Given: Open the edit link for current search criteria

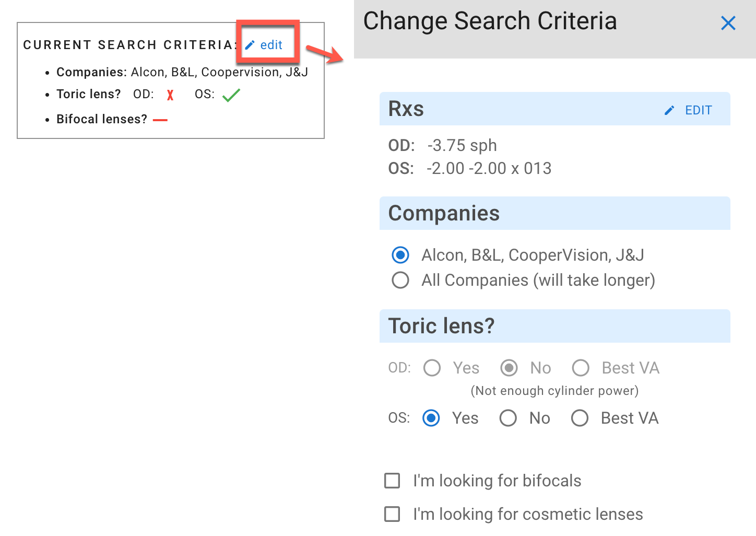Looking at the screenshot, I should click(271, 45).
